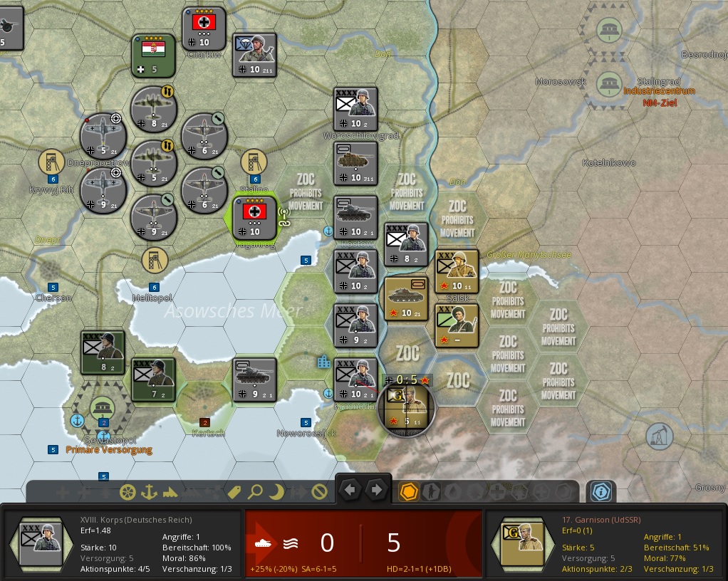Go to previous unit with left arrow
This screenshot has height=581, width=728.
(350, 490)
